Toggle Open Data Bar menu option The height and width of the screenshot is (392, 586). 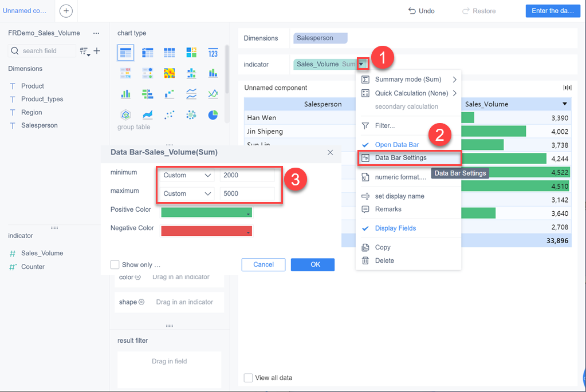[x=397, y=145]
